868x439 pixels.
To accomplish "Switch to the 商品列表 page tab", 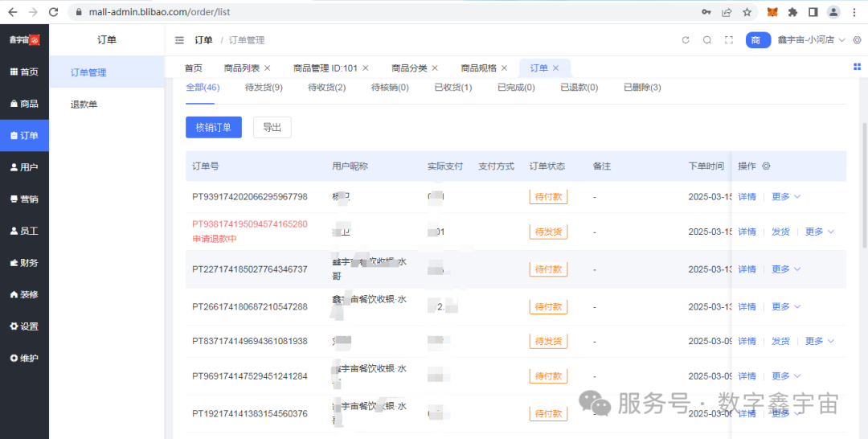I will pos(242,68).
